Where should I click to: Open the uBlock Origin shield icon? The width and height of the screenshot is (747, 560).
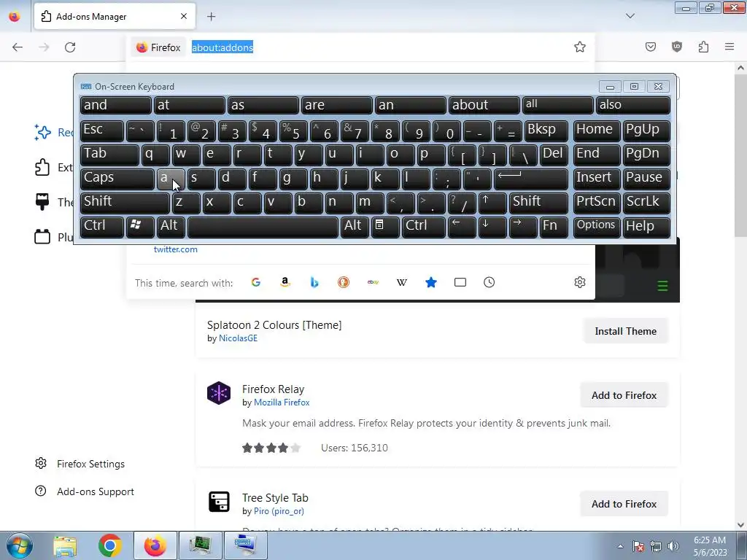pos(677,47)
